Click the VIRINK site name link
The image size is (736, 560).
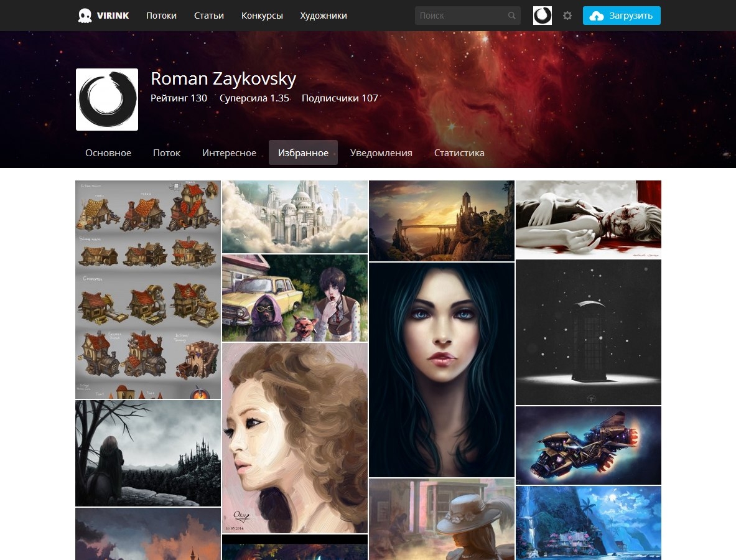(x=113, y=16)
